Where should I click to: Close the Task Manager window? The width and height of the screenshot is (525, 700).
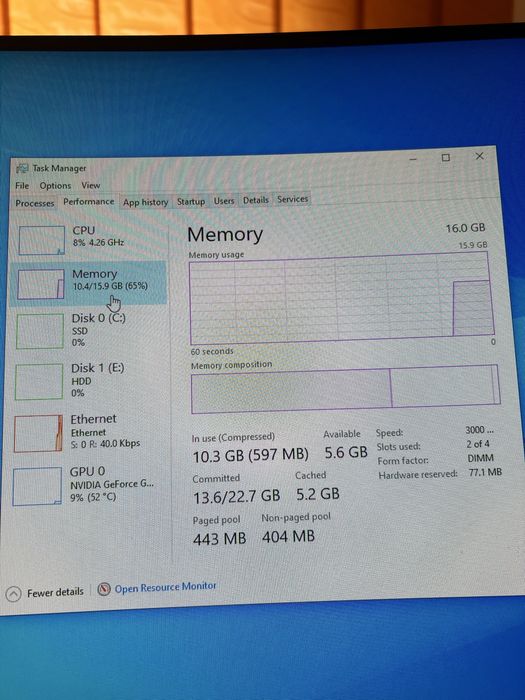point(479,156)
